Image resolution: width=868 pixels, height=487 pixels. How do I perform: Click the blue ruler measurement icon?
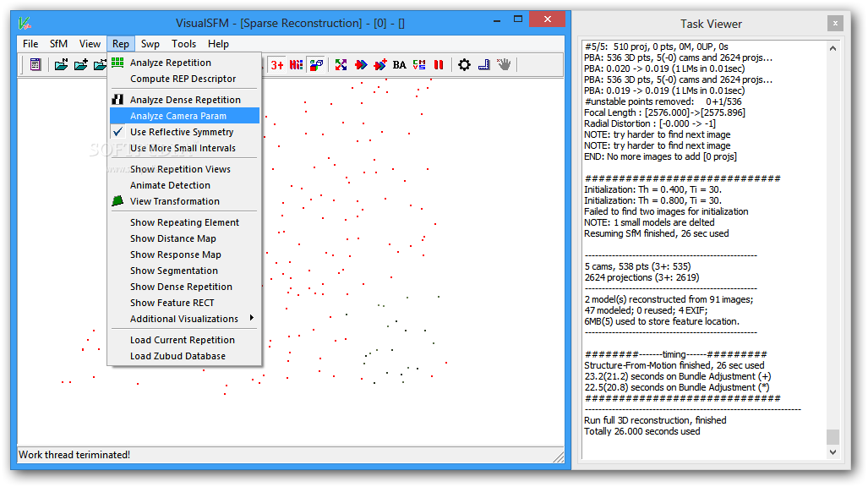tap(483, 65)
